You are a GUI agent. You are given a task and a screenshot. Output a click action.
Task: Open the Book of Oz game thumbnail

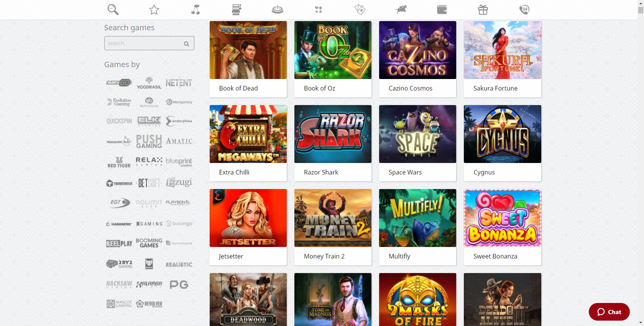333,50
